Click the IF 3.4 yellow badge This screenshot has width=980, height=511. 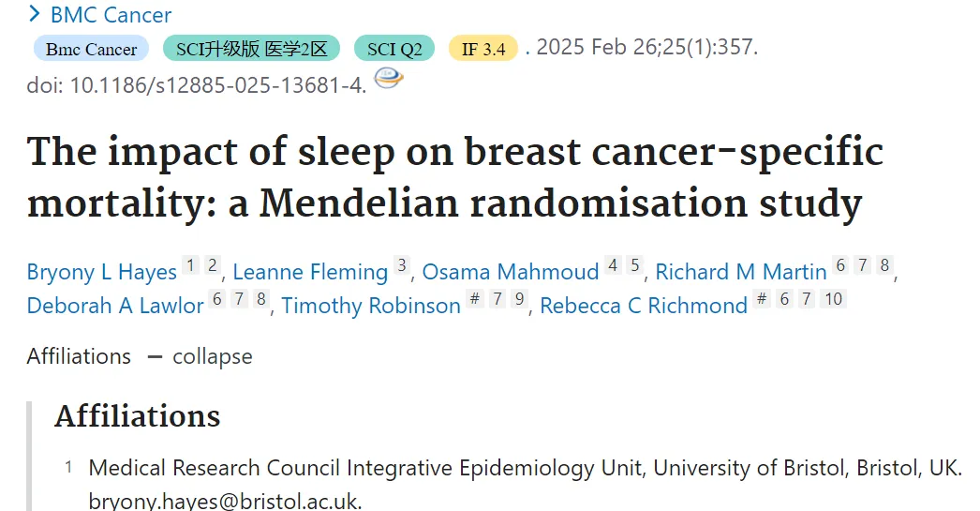coord(483,49)
